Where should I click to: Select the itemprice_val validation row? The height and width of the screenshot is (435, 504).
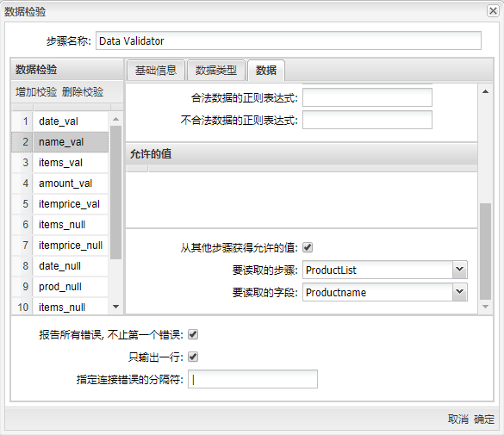60,204
